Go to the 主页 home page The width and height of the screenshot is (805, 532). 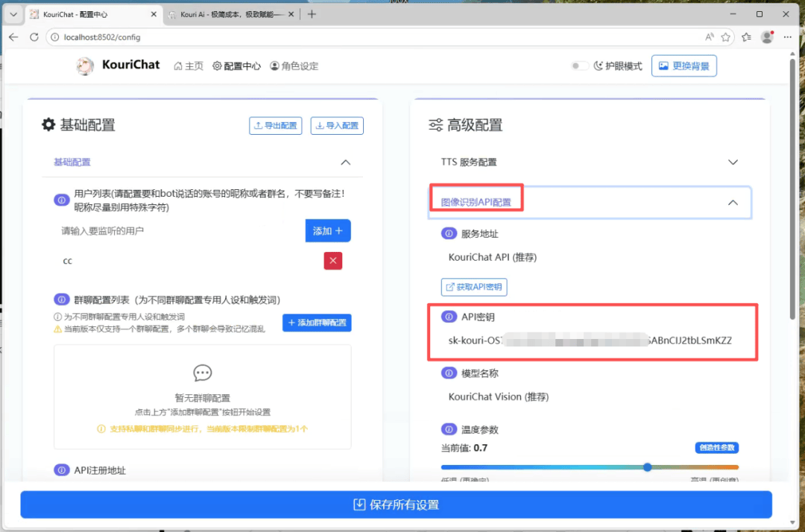click(x=189, y=66)
